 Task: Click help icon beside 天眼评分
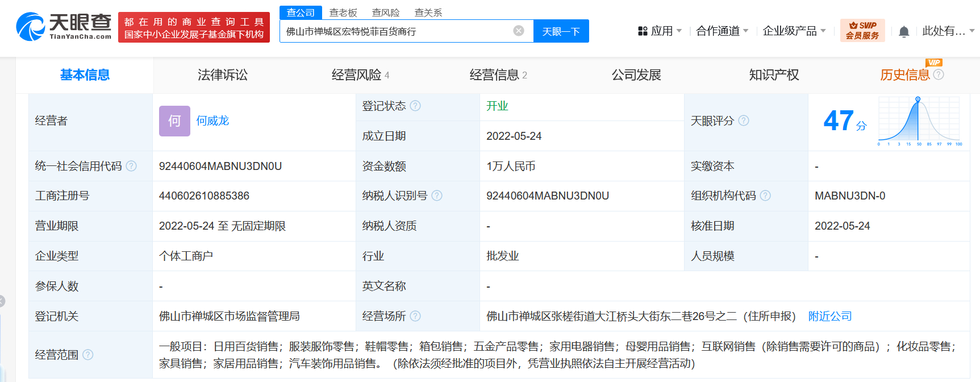point(744,121)
